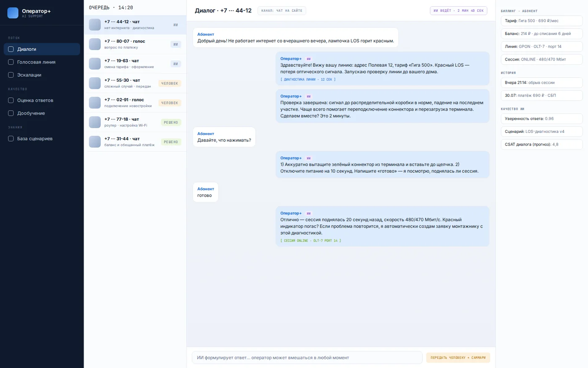This screenshot has height=368, width=588.
Task: Click РЕШЕНО badge on 77-18 row
Action: point(171,122)
